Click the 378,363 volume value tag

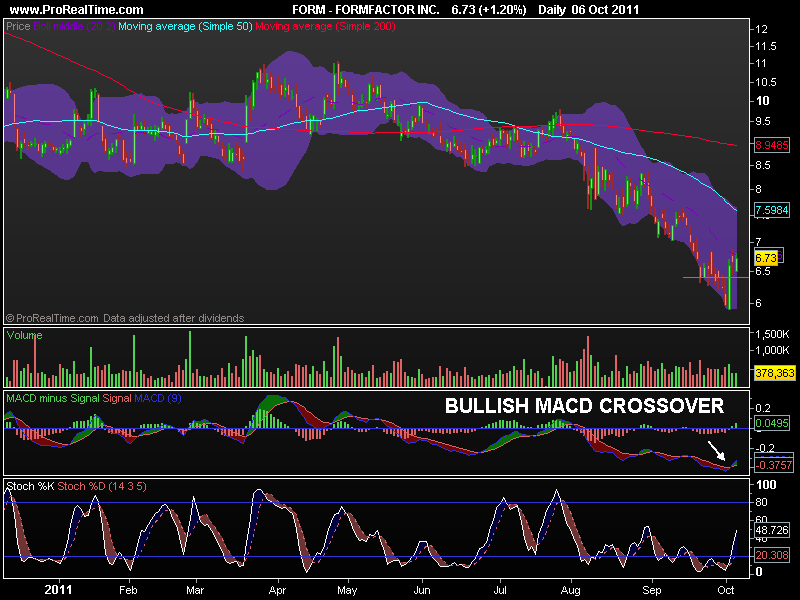point(774,373)
